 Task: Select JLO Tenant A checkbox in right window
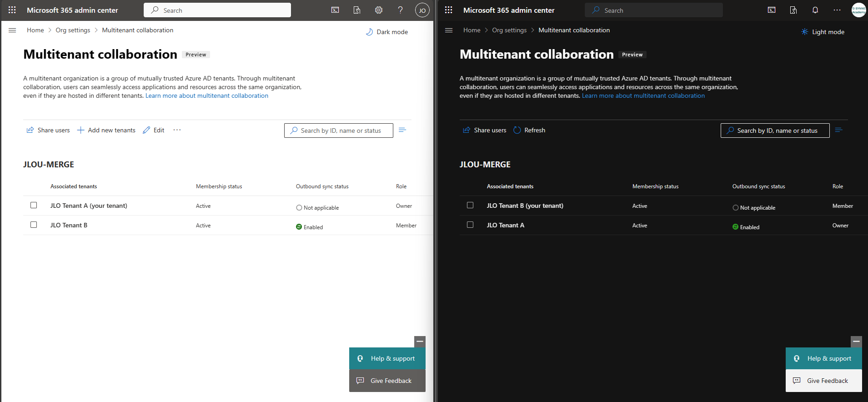470,225
